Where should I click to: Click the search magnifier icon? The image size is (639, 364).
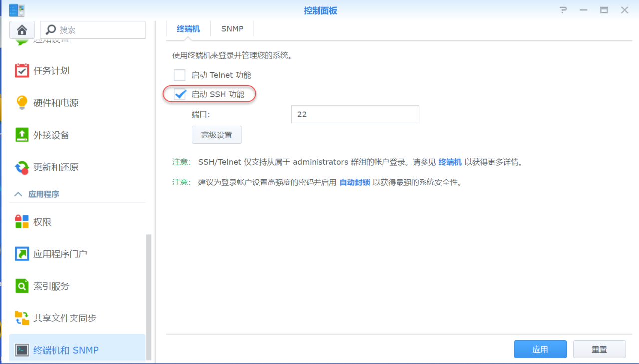pos(52,29)
